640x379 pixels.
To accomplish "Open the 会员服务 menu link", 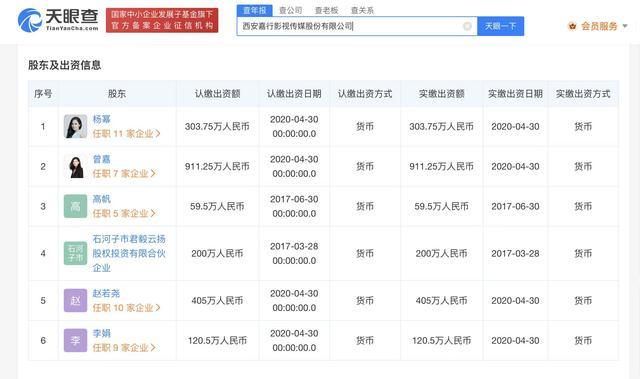I will click(599, 27).
